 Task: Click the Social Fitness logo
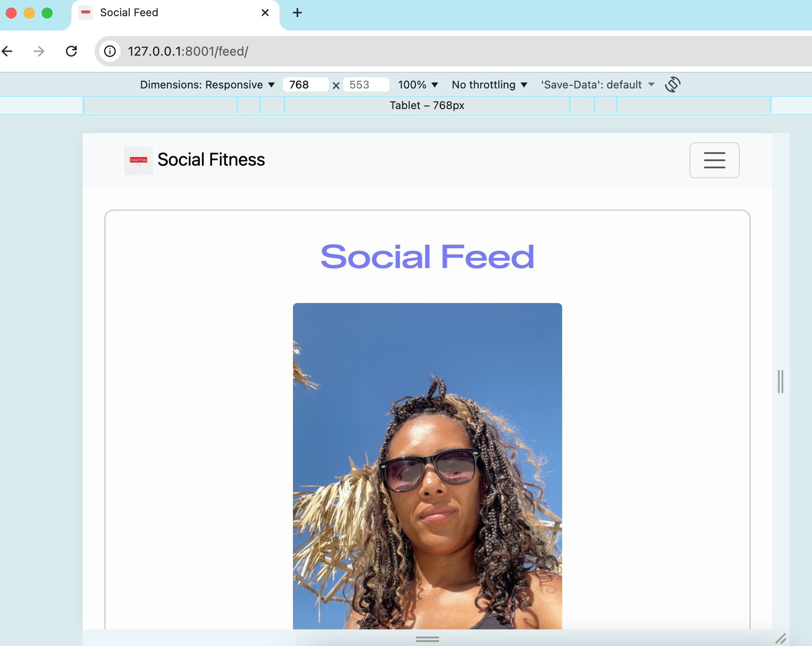(x=138, y=160)
